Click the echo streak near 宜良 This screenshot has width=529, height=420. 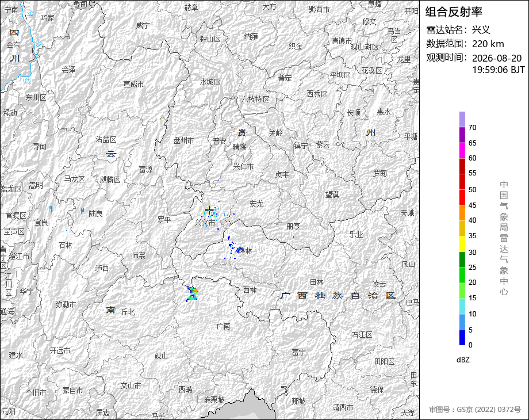[51, 209]
